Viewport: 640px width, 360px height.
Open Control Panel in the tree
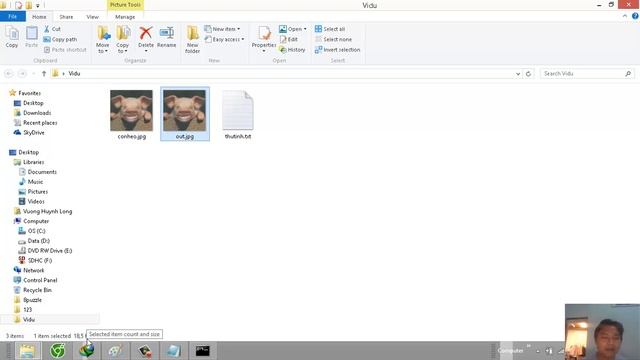(x=36, y=280)
